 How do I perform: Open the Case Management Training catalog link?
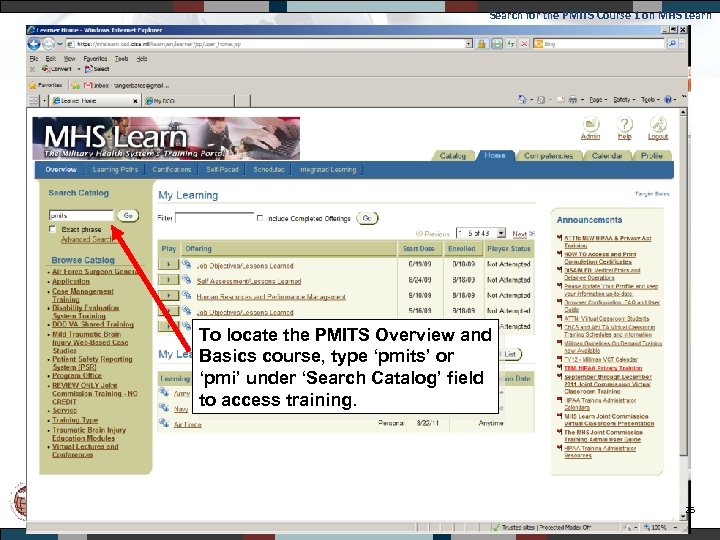click(x=83, y=295)
